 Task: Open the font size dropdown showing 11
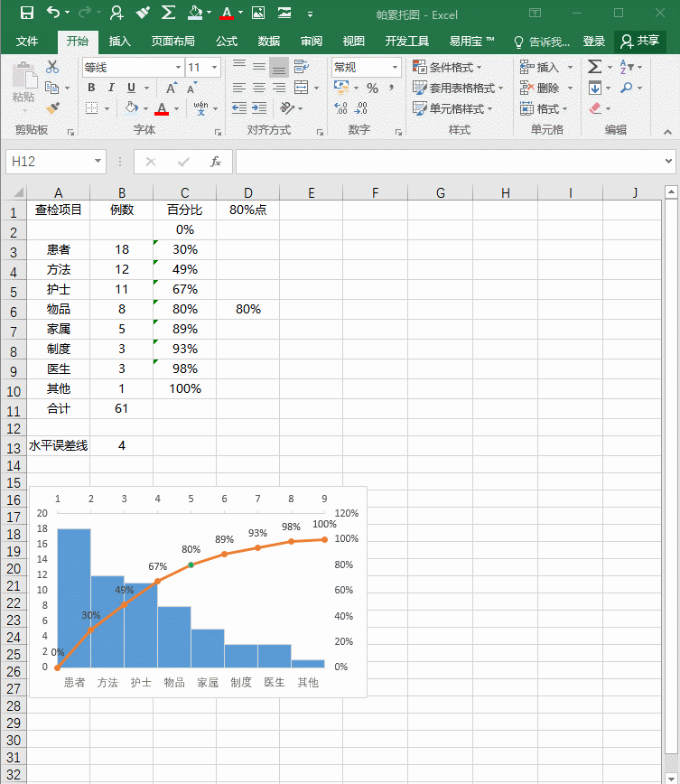[215, 67]
